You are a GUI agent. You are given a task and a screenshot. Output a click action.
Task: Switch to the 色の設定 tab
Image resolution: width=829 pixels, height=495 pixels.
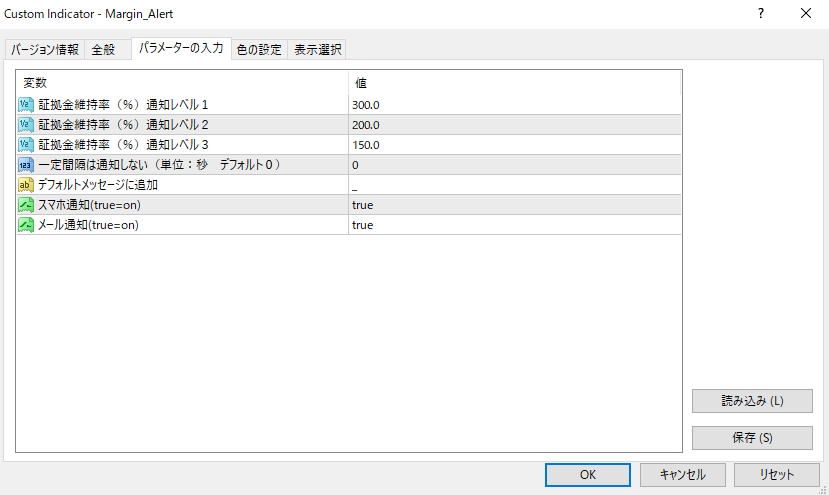pos(259,49)
